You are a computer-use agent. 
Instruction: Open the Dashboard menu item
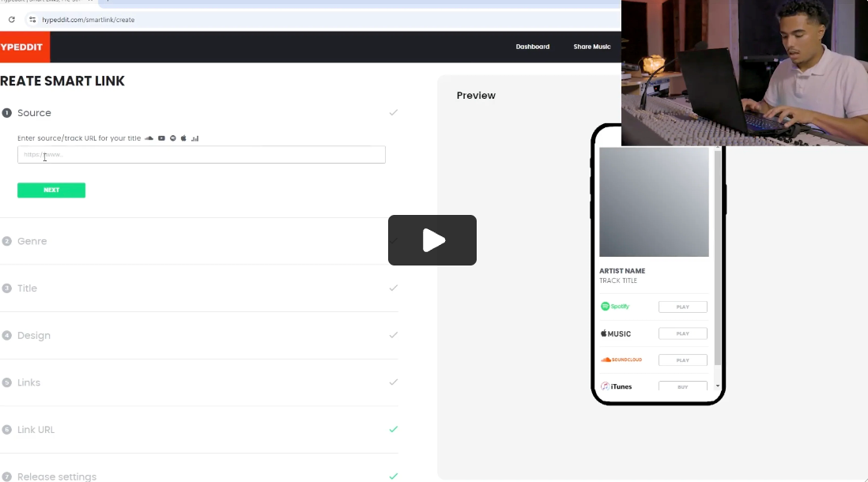532,47
